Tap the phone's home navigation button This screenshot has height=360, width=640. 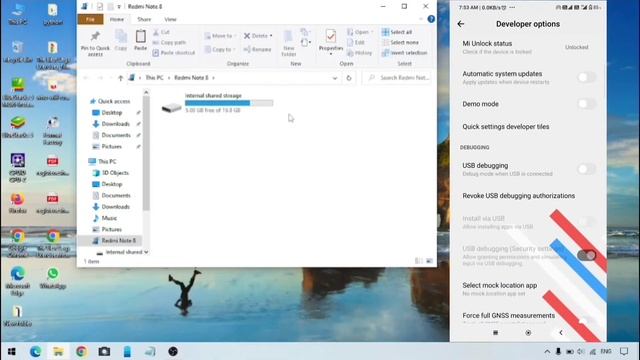[x=528, y=333]
